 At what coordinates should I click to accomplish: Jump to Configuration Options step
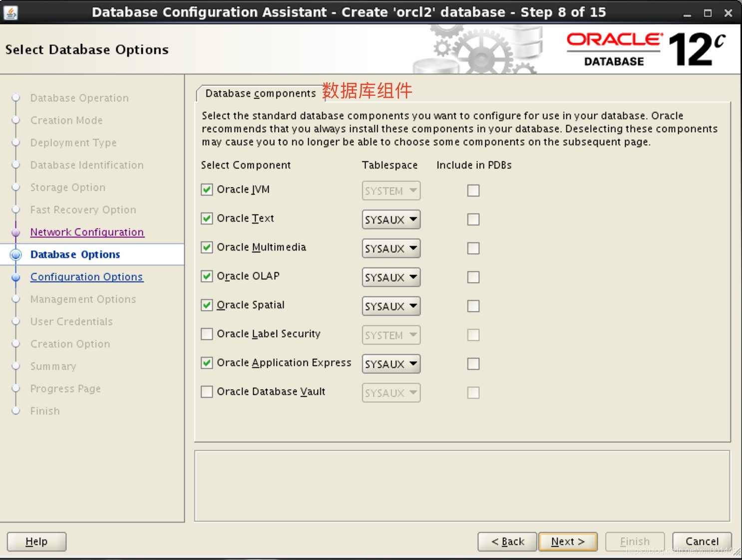[86, 277]
